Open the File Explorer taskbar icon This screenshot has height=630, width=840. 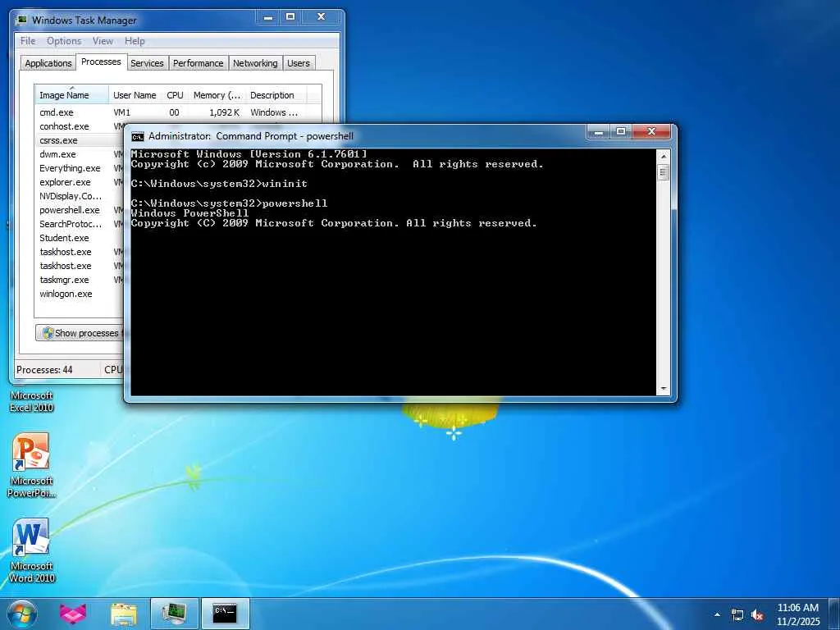pyautogui.click(x=124, y=614)
